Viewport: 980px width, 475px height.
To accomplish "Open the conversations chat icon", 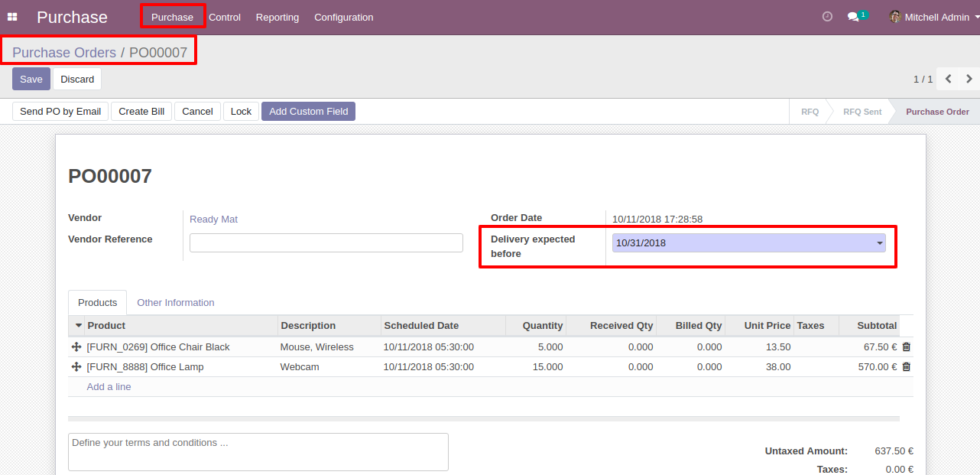I will click(853, 17).
